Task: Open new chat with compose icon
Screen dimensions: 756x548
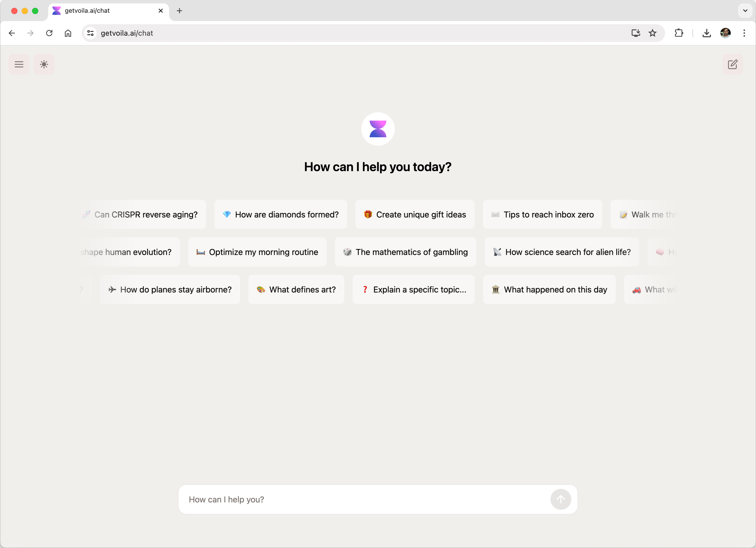Action: click(733, 65)
